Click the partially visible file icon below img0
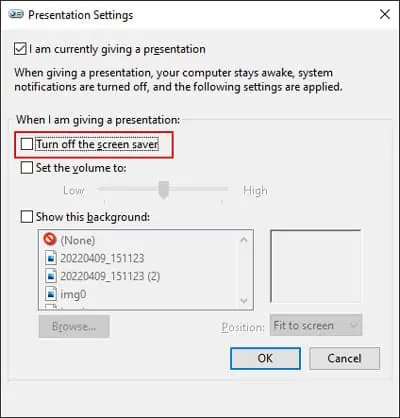The width and height of the screenshot is (400, 418). tap(51, 307)
